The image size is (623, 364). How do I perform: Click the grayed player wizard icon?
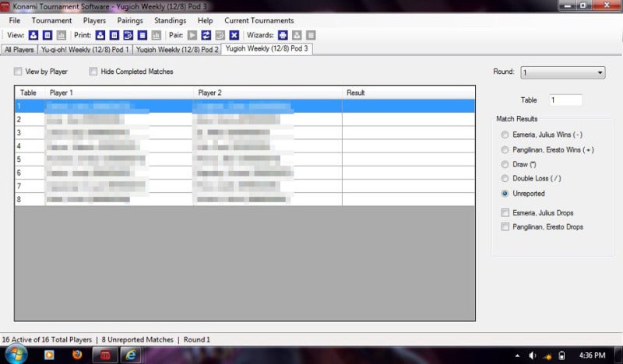(x=297, y=35)
